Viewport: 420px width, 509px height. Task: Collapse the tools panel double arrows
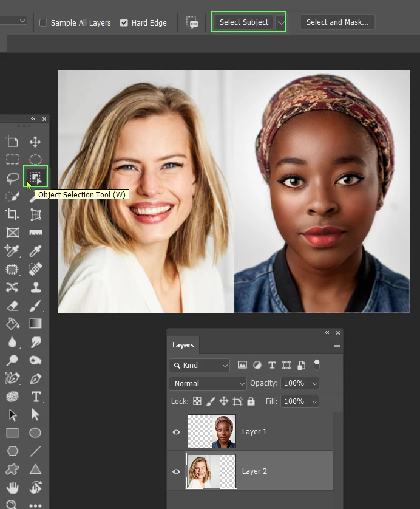click(x=33, y=119)
